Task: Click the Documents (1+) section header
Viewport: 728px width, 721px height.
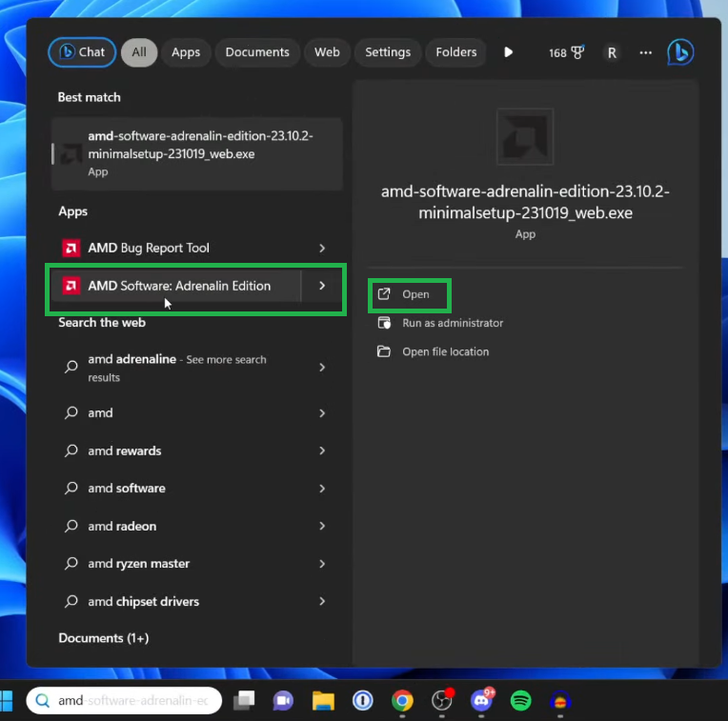Action: (104, 638)
